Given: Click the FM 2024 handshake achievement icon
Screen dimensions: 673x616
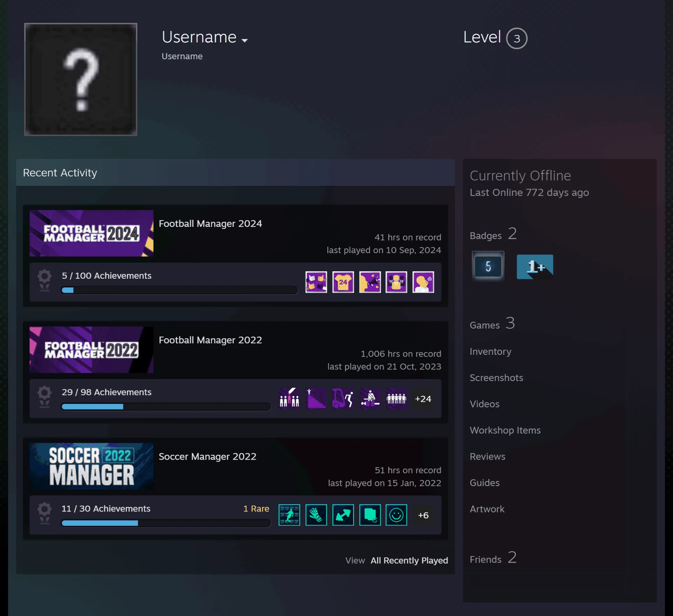Looking at the screenshot, I should [316, 282].
